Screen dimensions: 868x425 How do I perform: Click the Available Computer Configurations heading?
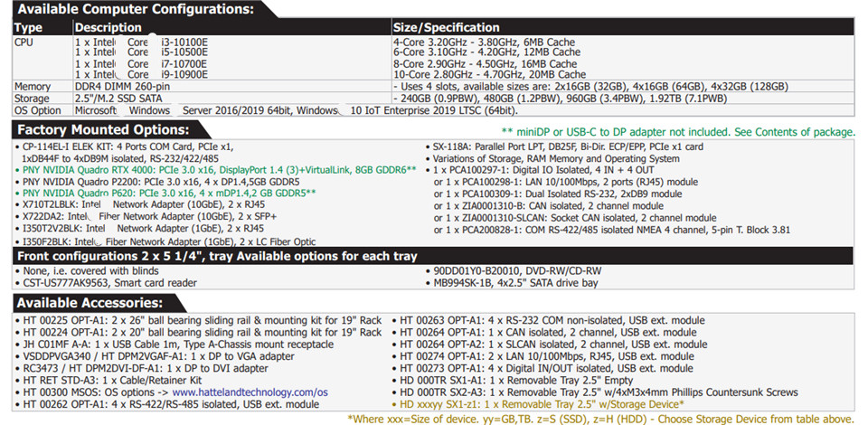pyautogui.click(x=136, y=10)
